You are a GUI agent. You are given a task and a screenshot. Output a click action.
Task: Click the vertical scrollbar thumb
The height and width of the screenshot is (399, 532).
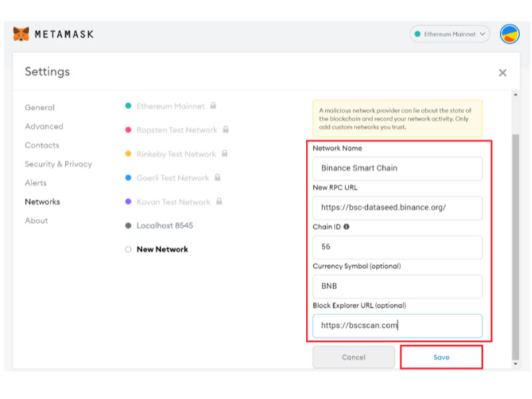(x=515, y=247)
